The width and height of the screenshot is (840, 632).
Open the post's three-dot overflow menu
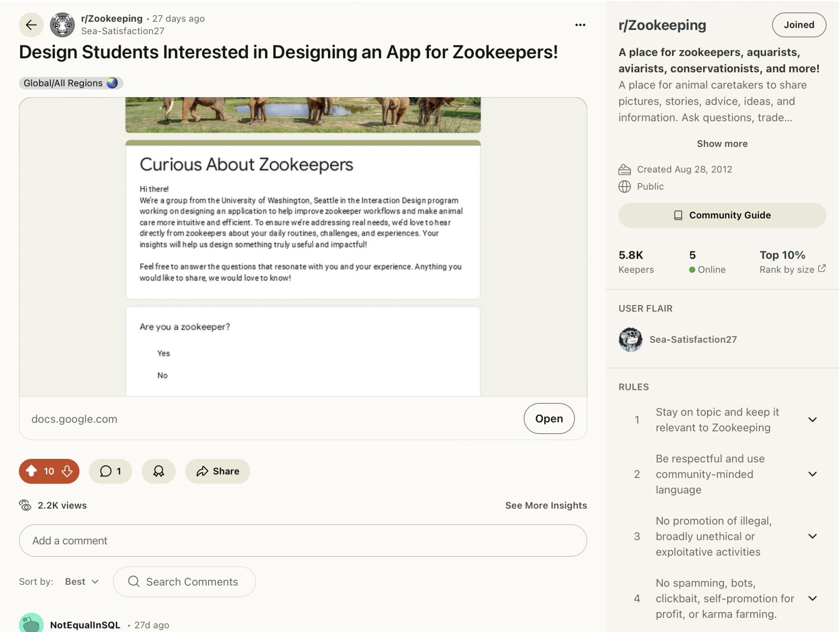tap(580, 25)
